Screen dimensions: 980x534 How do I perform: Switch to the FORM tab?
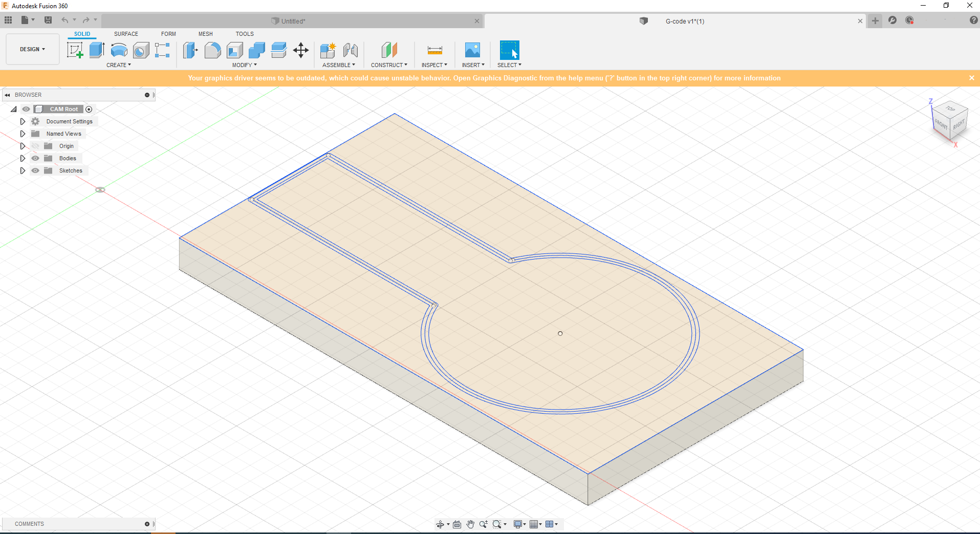(x=168, y=34)
